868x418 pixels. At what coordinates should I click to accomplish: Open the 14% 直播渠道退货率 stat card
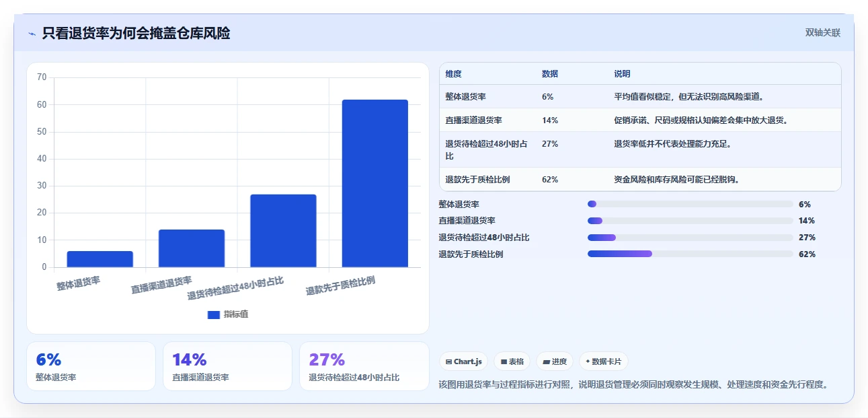227,366
